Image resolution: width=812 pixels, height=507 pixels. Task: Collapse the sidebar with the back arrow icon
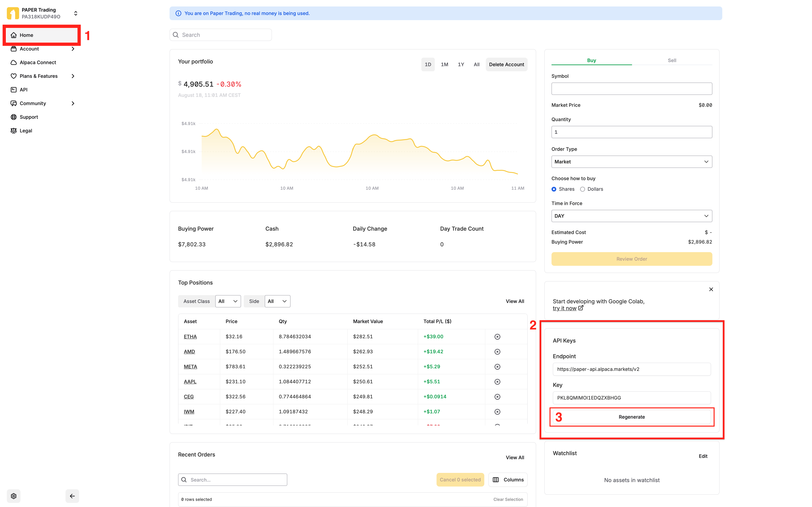[x=72, y=496]
